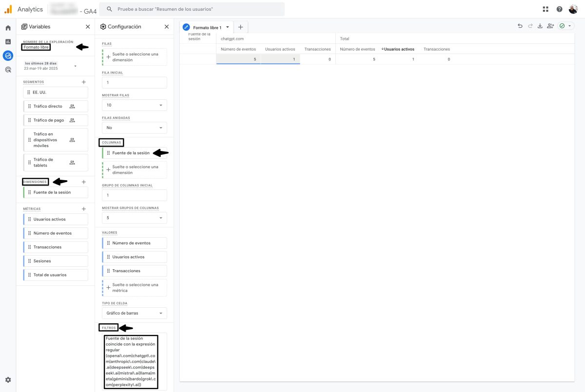Undo the last exploration change
Image resolution: width=585 pixels, height=392 pixels.
(520, 26)
